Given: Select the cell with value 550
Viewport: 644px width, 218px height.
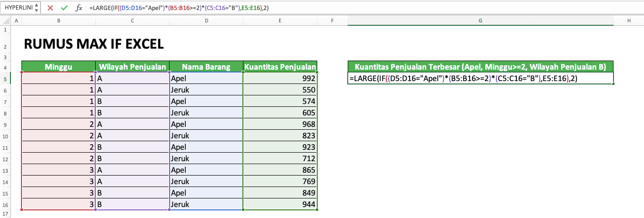Looking at the screenshot, I should point(280,90).
